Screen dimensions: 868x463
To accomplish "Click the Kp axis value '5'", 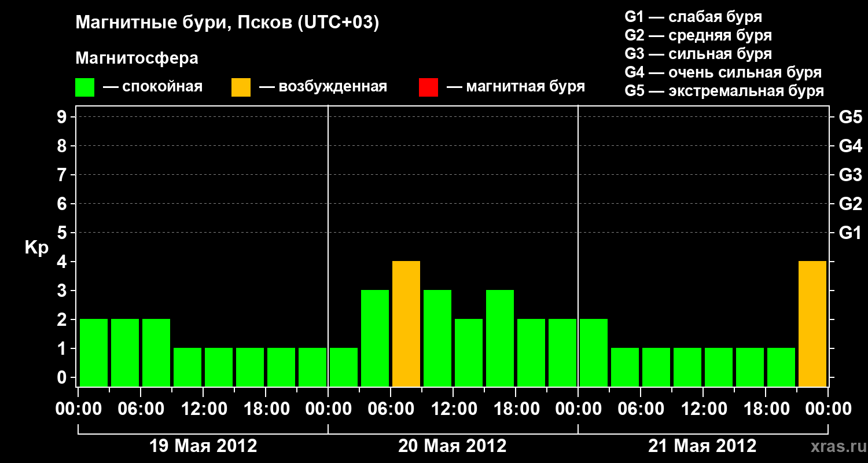I will click(x=63, y=233).
